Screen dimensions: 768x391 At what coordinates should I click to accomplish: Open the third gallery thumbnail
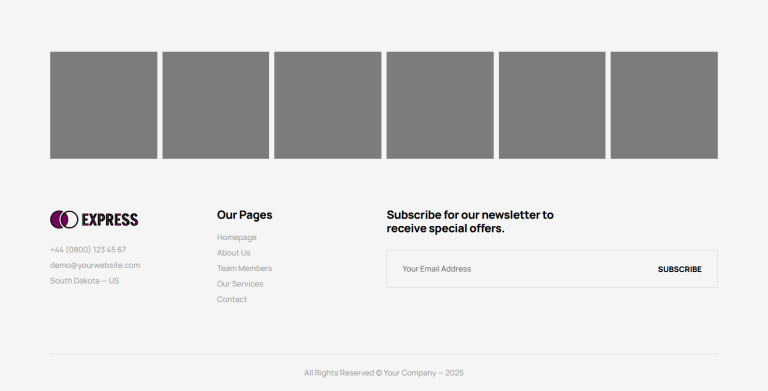coord(328,105)
